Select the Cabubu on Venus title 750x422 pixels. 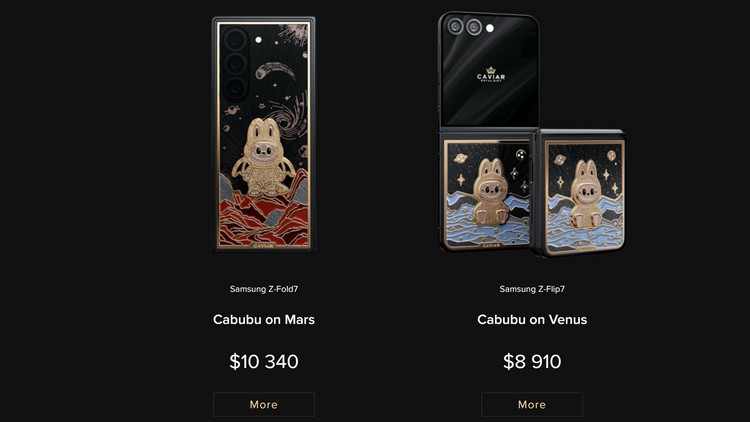[x=532, y=320]
